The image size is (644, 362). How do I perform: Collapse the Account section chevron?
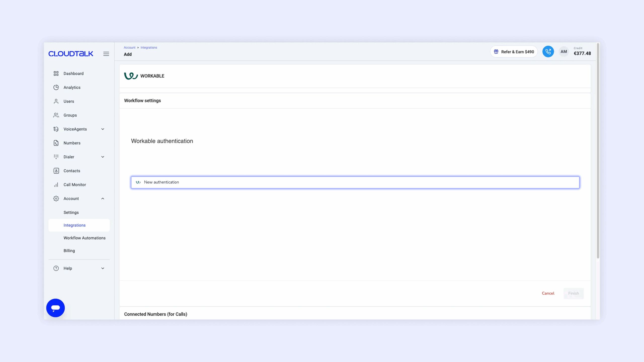(x=103, y=199)
